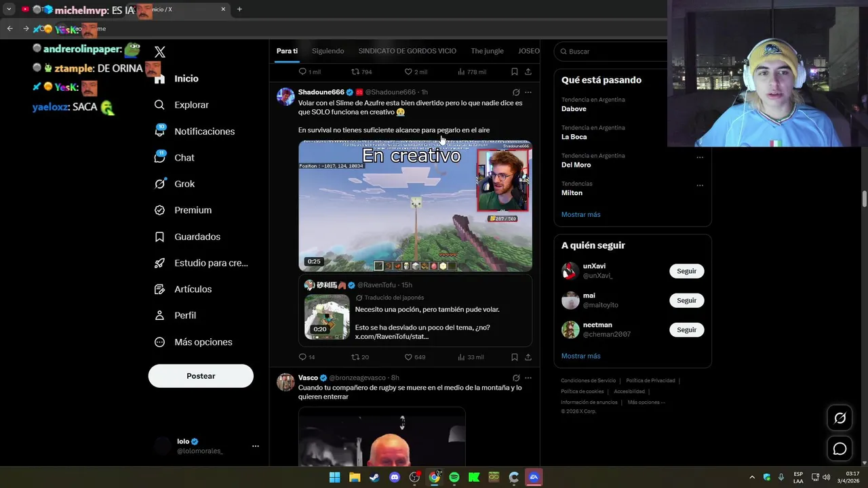Screen dimensions: 868x488
Task: Follow mai
Action: pyautogui.click(x=686, y=300)
